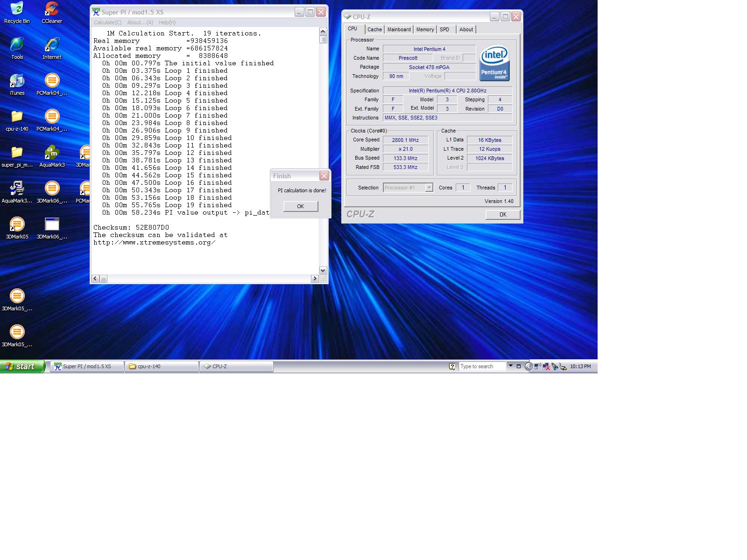
Task: Select the CPU tab in CPU-Z
Action: click(352, 29)
